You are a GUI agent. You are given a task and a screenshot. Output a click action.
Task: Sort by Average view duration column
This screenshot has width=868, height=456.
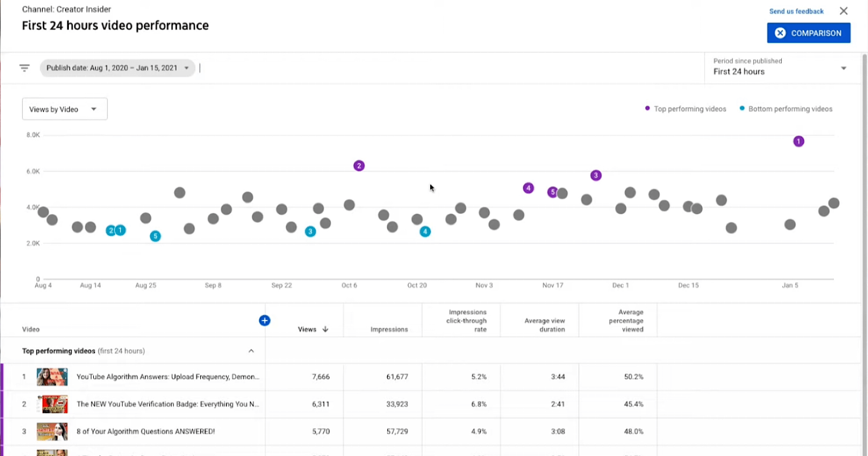coord(544,325)
